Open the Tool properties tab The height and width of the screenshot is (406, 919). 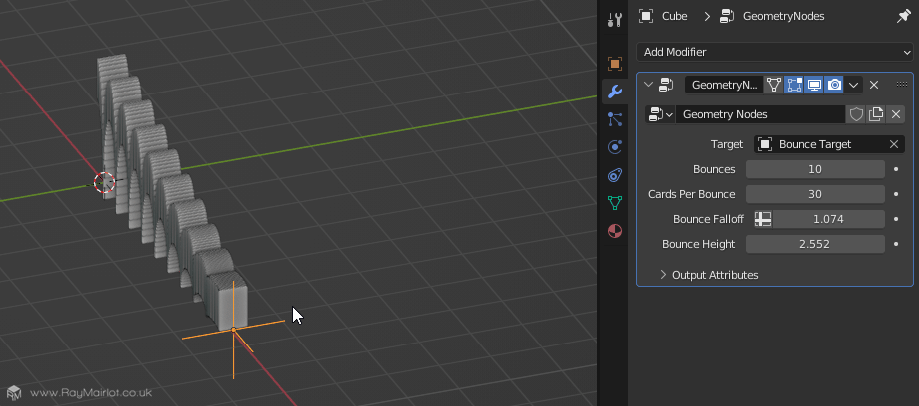point(614,19)
